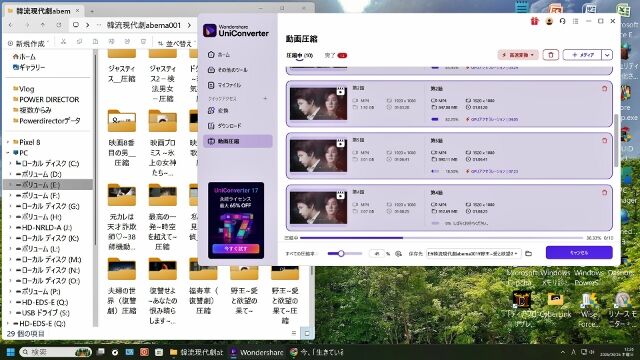
Task: Click the キャンセル button
Action: click(579, 253)
